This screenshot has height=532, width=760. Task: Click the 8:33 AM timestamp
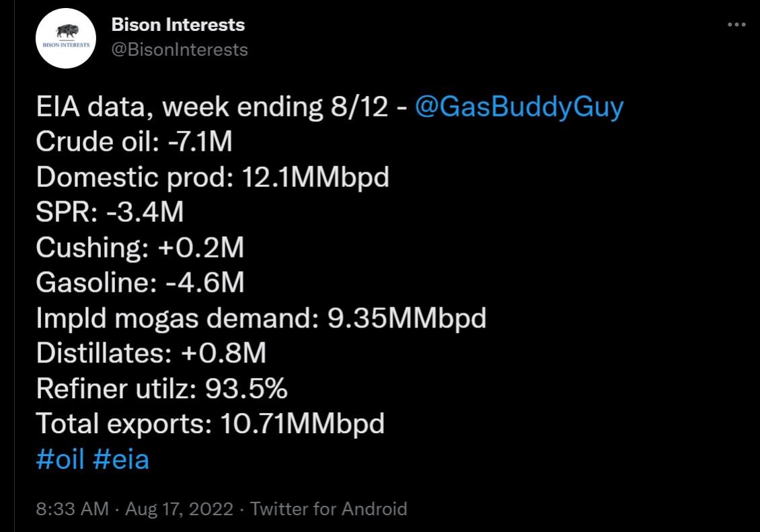[72, 508]
